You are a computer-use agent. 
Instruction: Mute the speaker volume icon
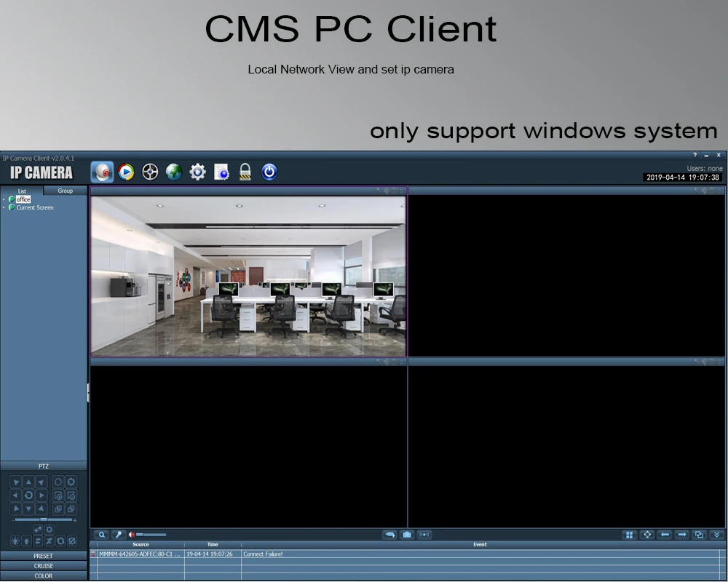[x=132, y=535]
